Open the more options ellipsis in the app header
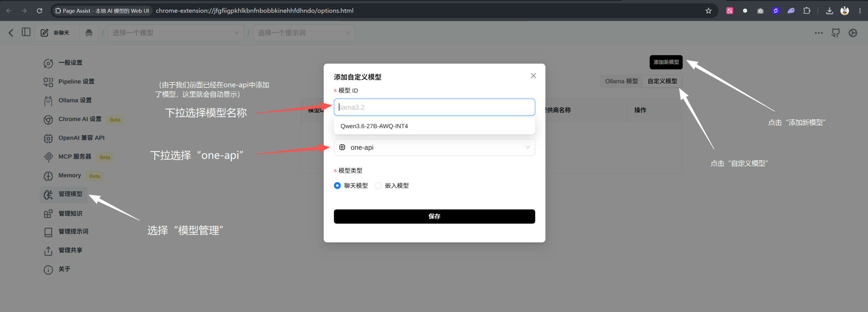The width and height of the screenshot is (868, 312). tap(818, 33)
